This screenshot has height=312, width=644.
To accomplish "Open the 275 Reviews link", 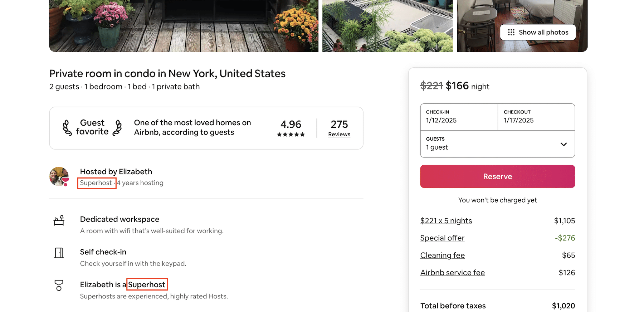I will click(339, 135).
